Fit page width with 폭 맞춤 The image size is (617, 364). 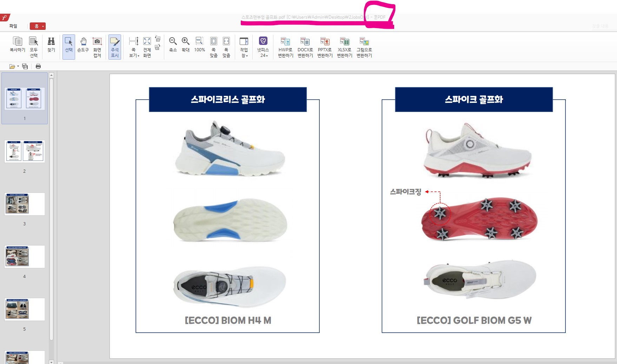(226, 47)
